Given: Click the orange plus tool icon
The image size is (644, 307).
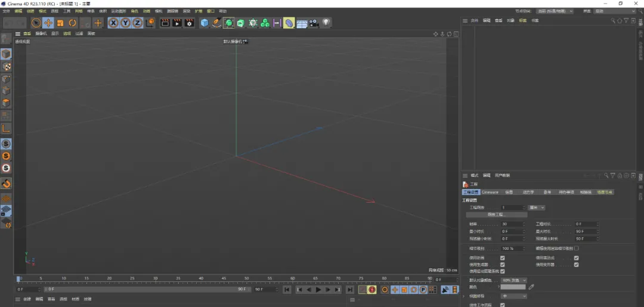Looking at the screenshot, I should pyautogui.click(x=98, y=23).
